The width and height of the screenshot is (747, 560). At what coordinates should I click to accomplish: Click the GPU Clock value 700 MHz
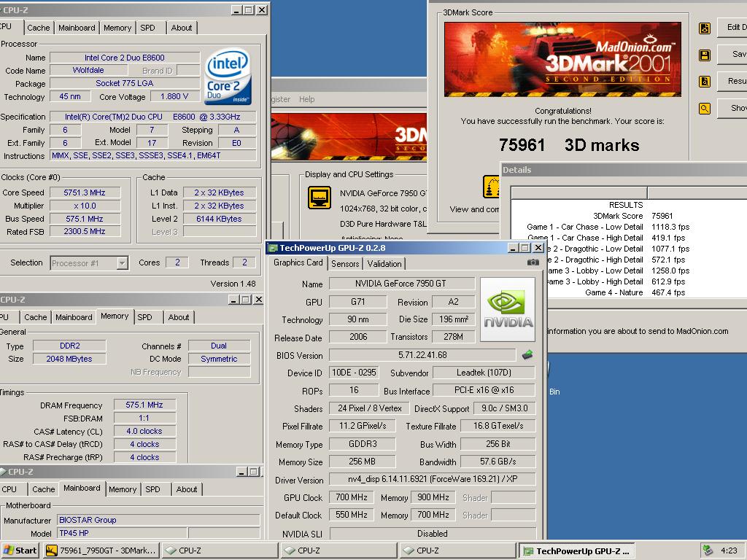click(352, 497)
